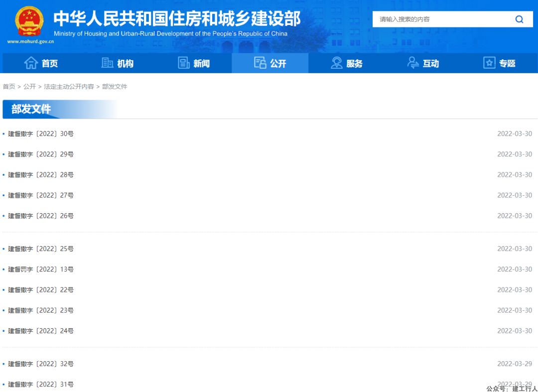Viewport: 538px width, 392px height.
Task: Open document 建督撤字〔2022〕31号
Action: click(x=41, y=385)
